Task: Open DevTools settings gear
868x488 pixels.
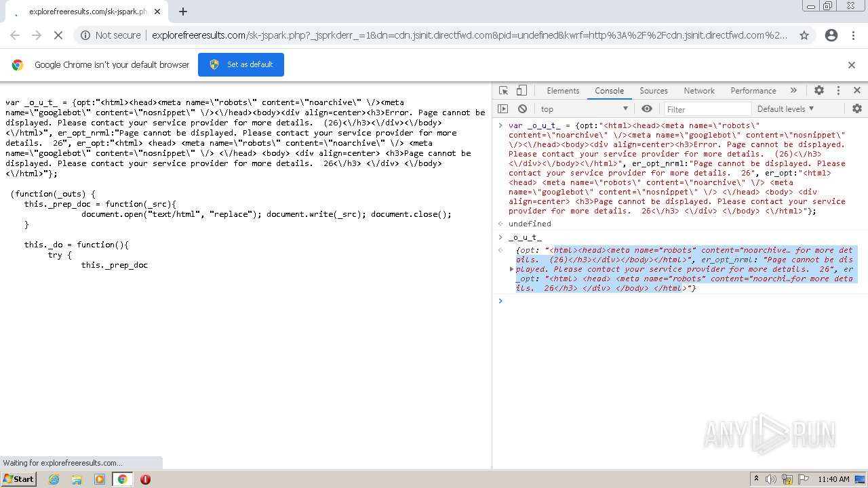Action: [819, 90]
